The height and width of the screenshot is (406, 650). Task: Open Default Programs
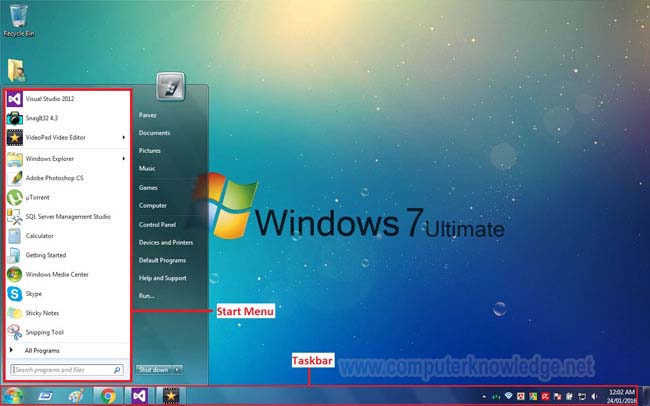(162, 260)
